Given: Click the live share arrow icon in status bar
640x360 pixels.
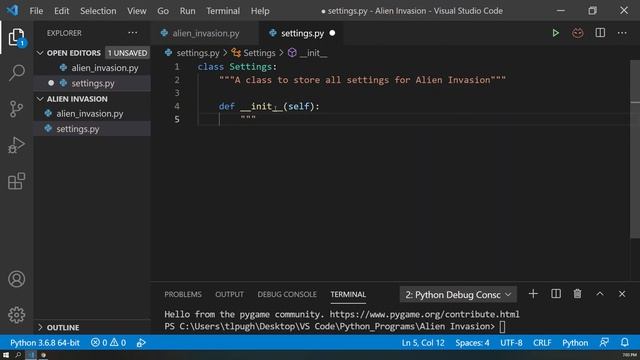Looking at the screenshot, I should (141, 343).
